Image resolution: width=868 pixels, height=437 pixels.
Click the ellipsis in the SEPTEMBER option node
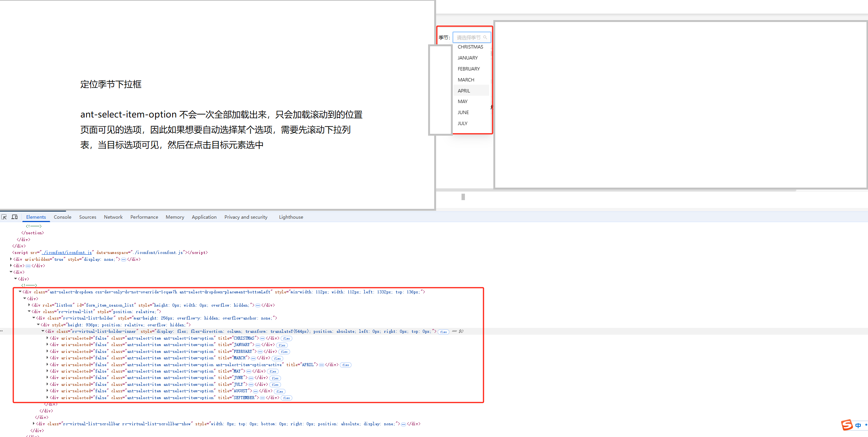(262, 398)
